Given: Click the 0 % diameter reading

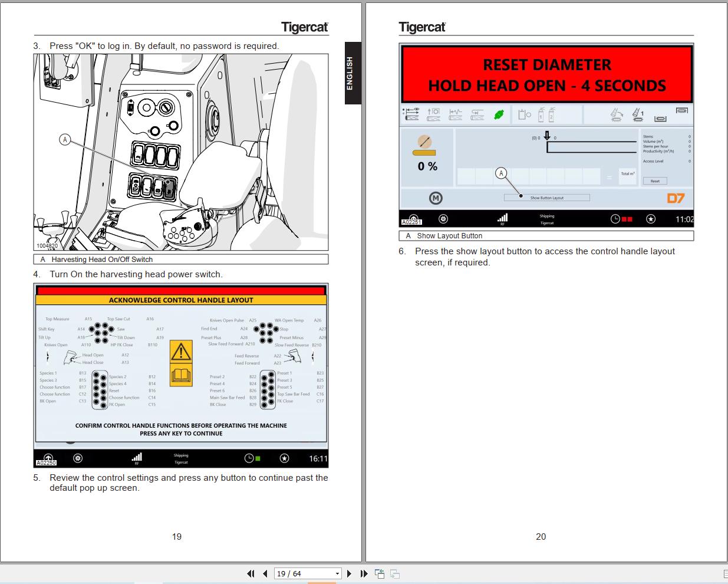Looking at the screenshot, I should [427, 166].
